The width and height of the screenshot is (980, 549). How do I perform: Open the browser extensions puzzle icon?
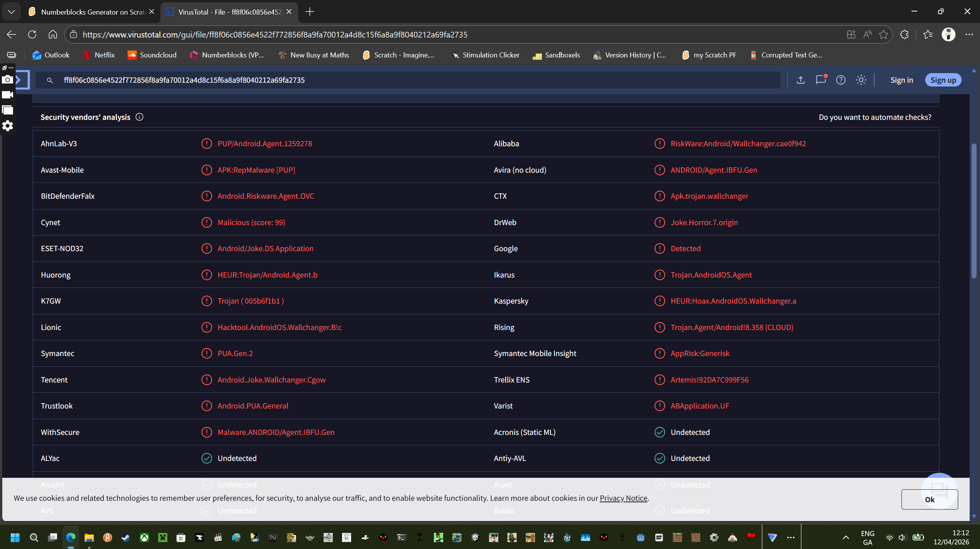(x=904, y=34)
